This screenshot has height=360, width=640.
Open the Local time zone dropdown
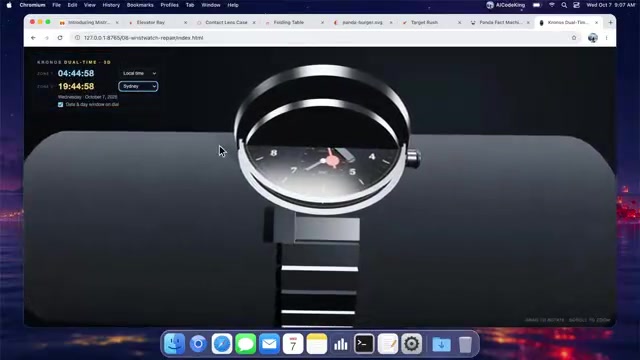pos(138,73)
